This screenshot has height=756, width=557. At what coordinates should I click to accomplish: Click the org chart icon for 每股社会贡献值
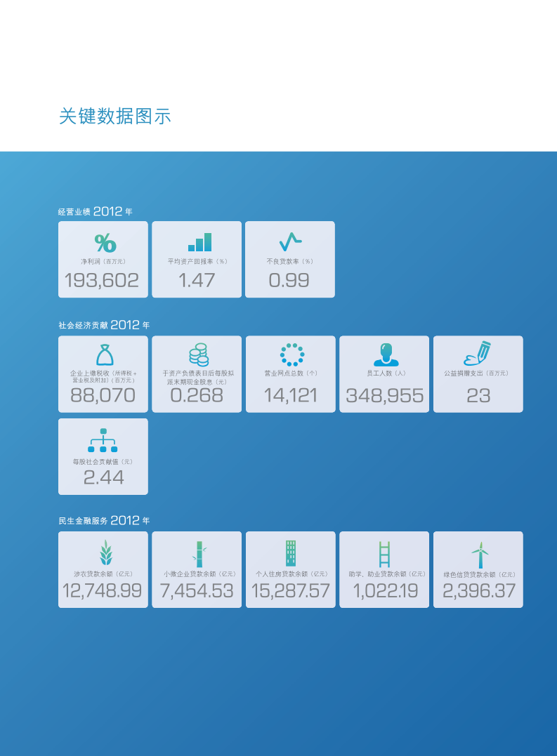pyautogui.click(x=103, y=440)
